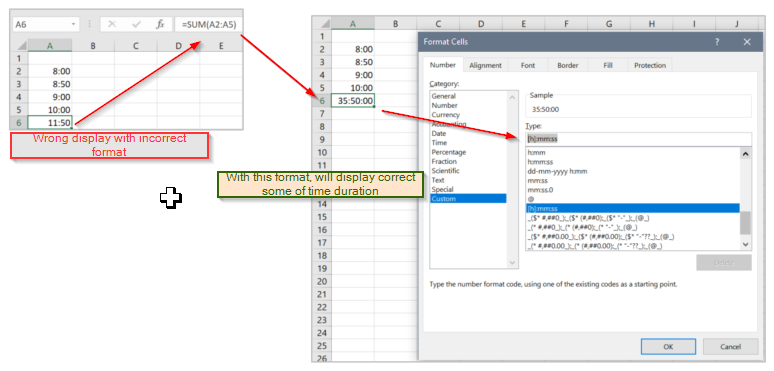Select cell 8:50 in the formula-bar worksheet
Image resolution: width=774 pixels, height=371 pixels.
[x=50, y=84]
